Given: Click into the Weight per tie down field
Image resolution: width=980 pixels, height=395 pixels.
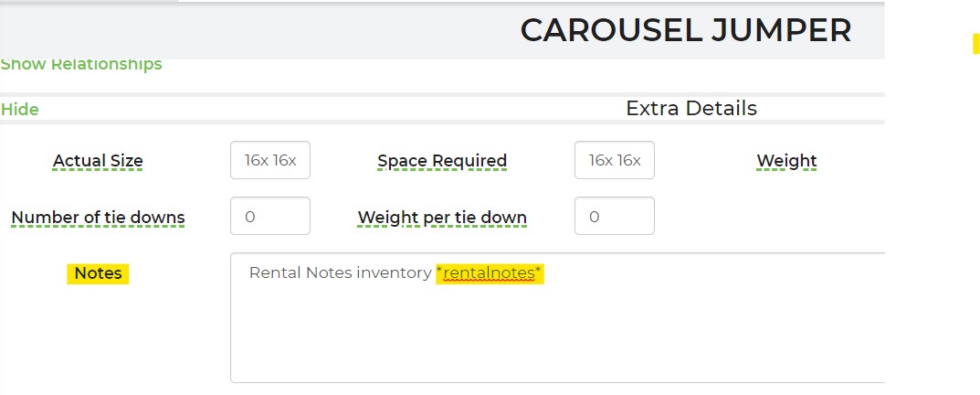Looking at the screenshot, I should click(615, 217).
